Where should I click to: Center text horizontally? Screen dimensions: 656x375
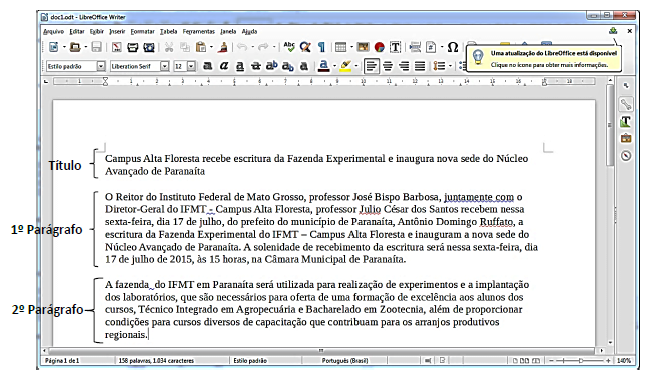[x=388, y=66]
